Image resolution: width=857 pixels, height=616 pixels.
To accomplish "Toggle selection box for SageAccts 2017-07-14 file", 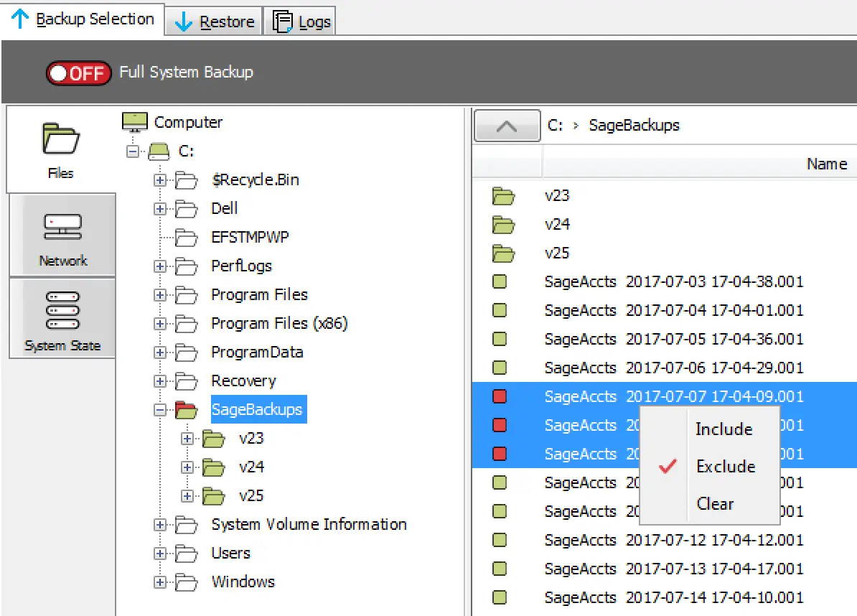I will tap(500, 597).
